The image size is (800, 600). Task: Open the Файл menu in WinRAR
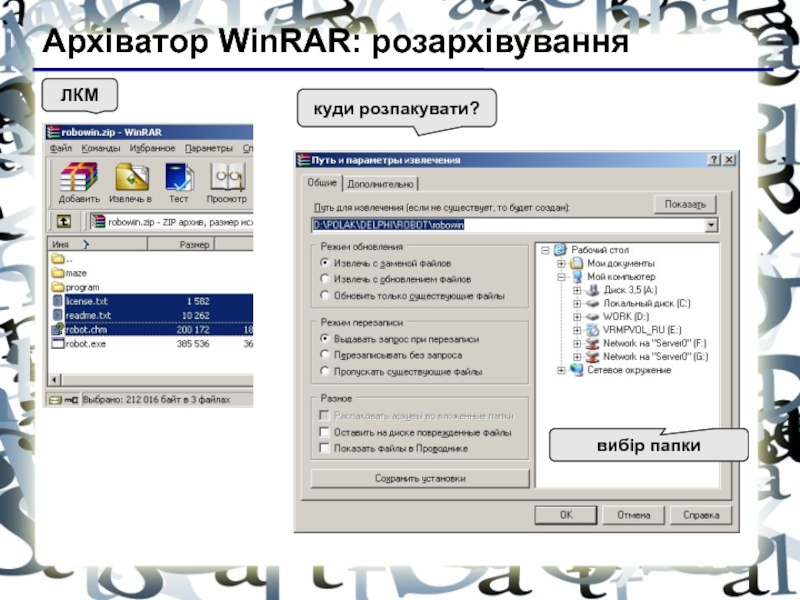tap(61, 148)
